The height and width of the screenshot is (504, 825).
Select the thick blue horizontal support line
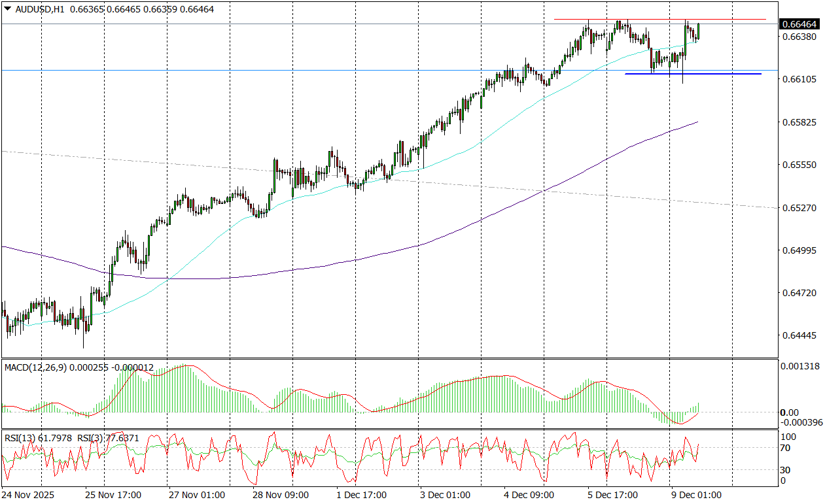[720, 74]
